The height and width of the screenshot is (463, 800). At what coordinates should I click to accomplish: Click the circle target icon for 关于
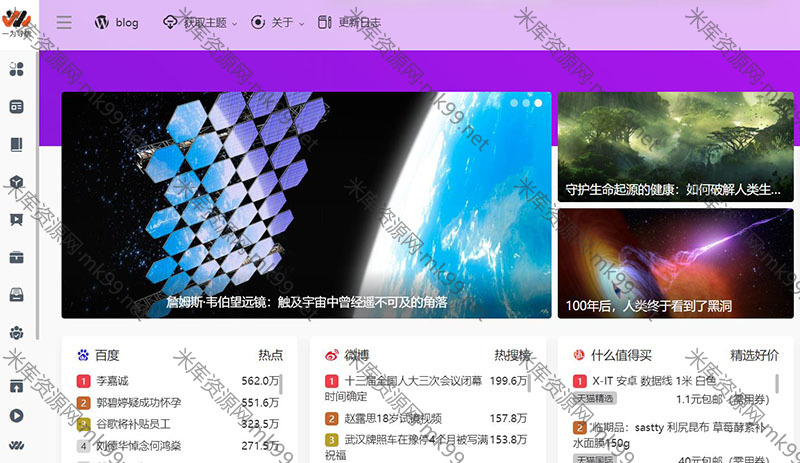pos(258,22)
